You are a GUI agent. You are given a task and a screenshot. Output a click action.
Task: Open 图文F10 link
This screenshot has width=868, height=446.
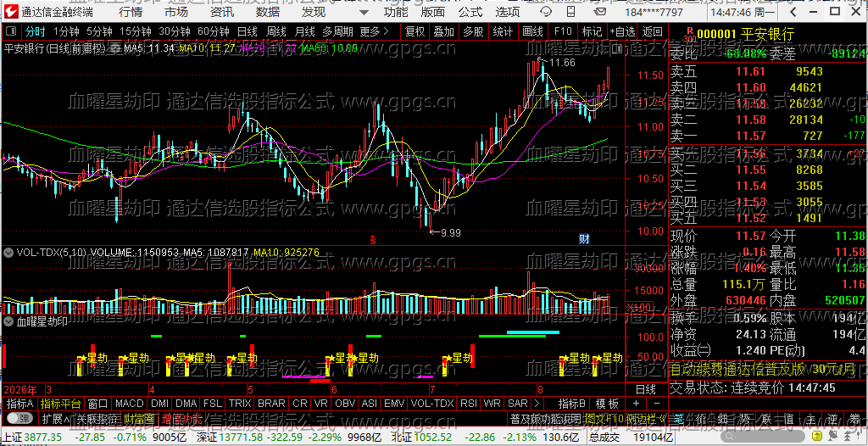pyautogui.click(x=603, y=418)
